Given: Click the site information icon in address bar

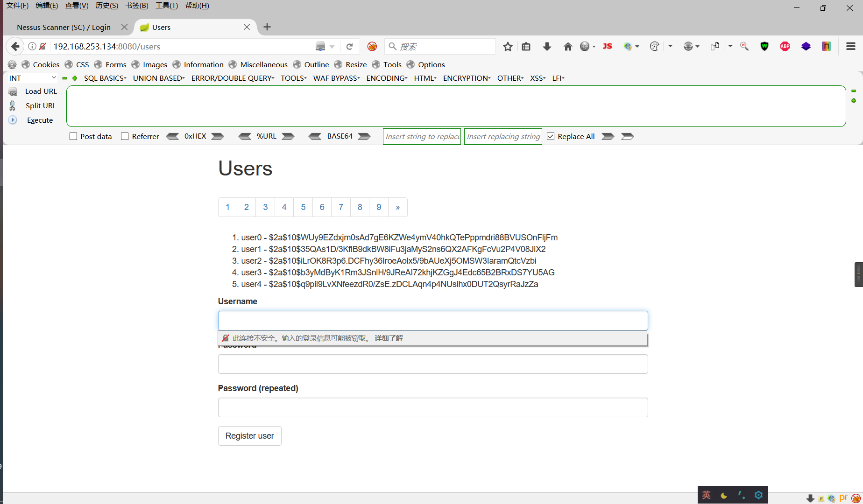Looking at the screenshot, I should (x=32, y=46).
